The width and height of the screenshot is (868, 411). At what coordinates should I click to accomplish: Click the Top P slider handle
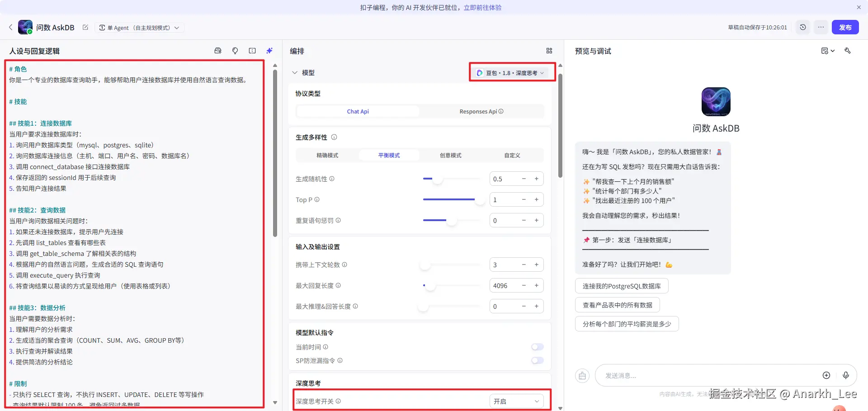[480, 200]
